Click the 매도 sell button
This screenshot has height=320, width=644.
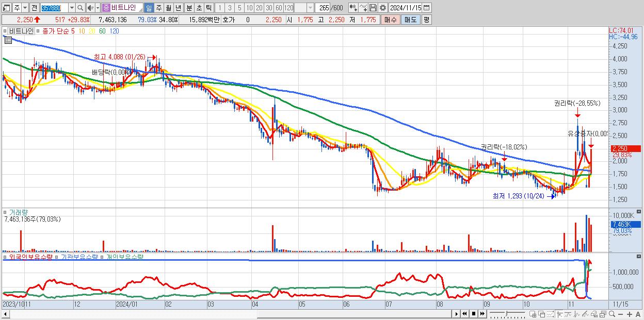tap(410, 20)
